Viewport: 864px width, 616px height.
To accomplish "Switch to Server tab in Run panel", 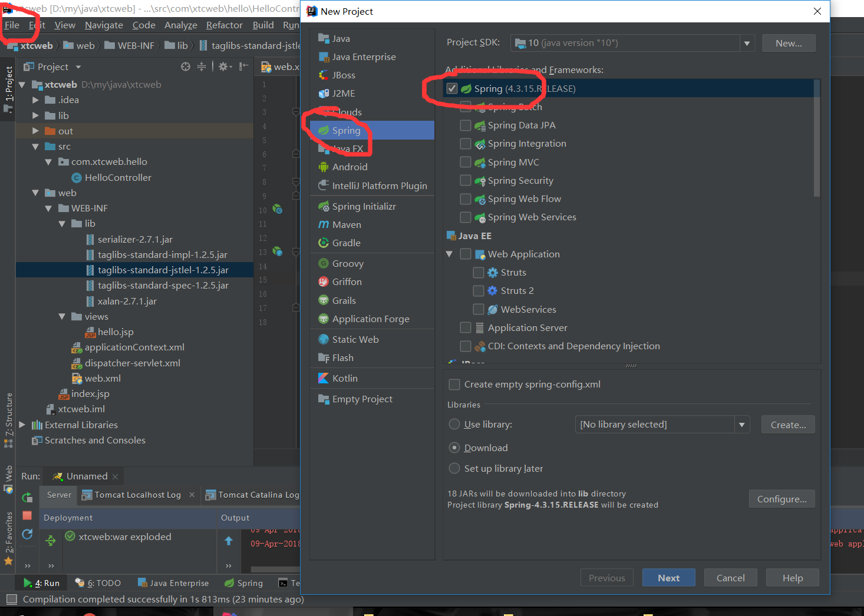I will point(59,495).
